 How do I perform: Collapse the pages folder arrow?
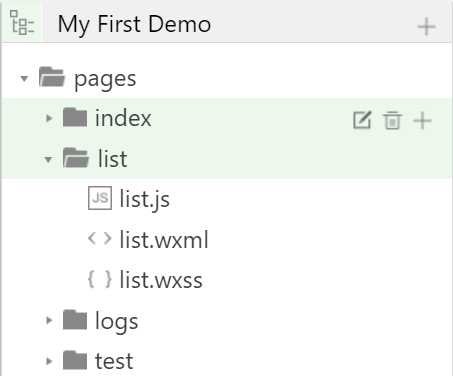pyautogui.click(x=24, y=79)
